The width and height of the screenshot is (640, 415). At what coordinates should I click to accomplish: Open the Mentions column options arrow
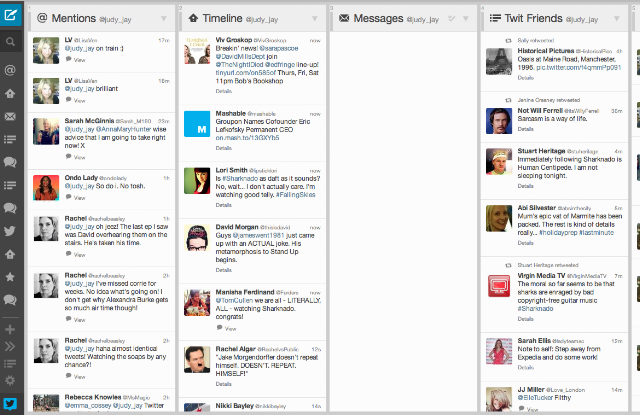[x=164, y=18]
